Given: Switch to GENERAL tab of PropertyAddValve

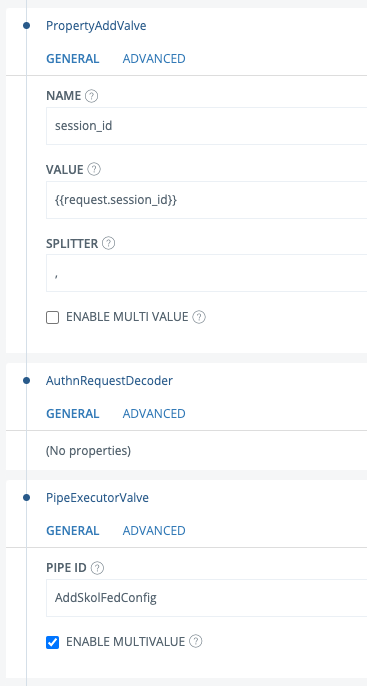Looking at the screenshot, I should [73, 59].
